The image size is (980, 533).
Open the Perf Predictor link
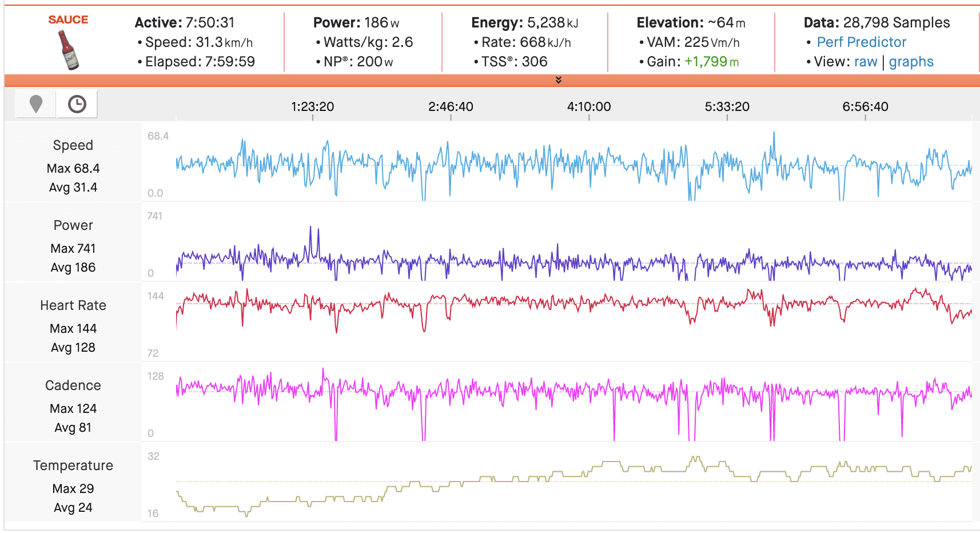861,42
